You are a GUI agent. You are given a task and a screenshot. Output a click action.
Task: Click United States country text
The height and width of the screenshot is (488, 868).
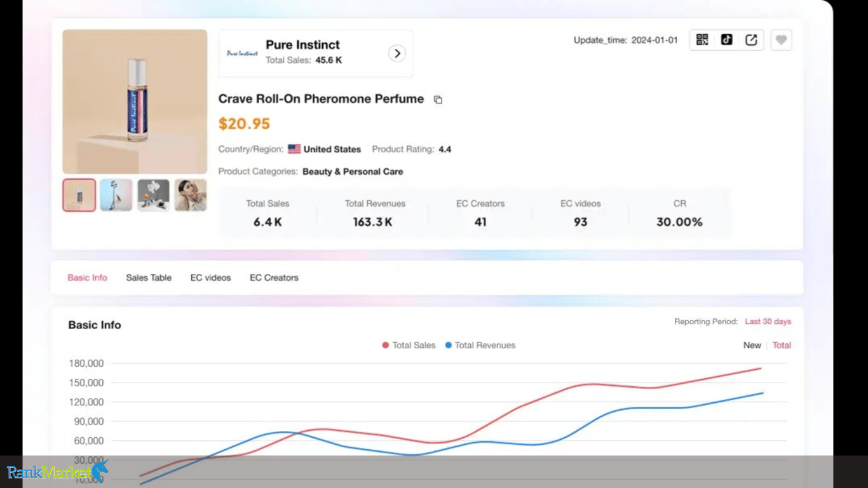pyautogui.click(x=332, y=149)
